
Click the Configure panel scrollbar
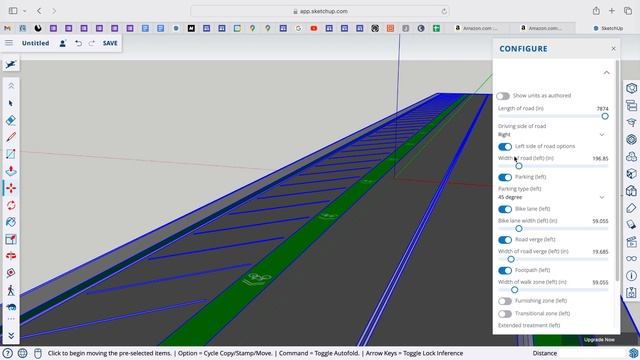pyautogui.click(x=617, y=171)
